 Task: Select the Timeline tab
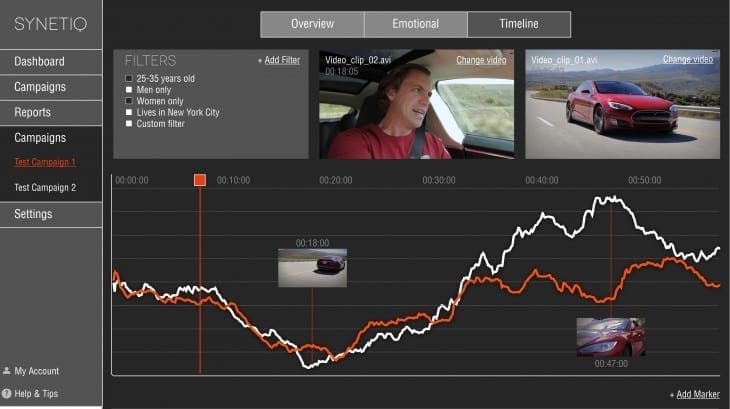click(x=519, y=24)
